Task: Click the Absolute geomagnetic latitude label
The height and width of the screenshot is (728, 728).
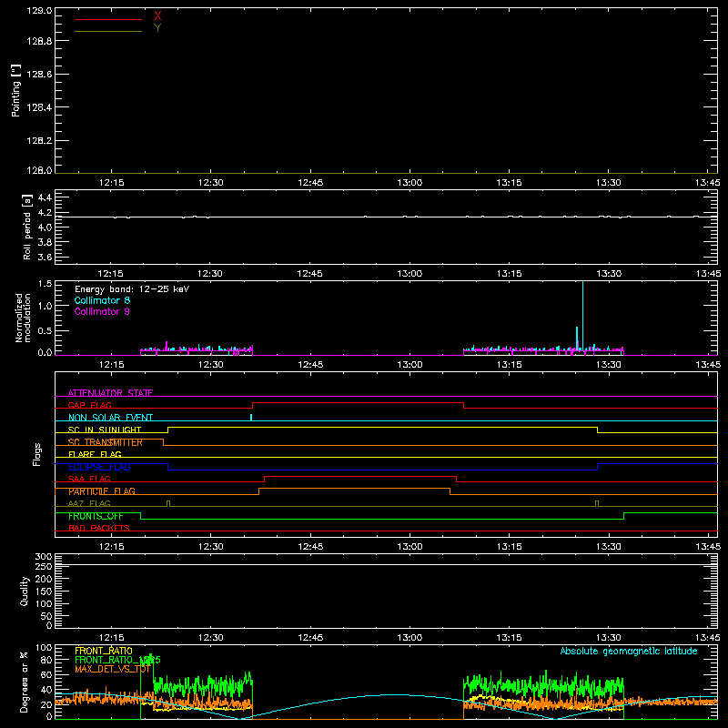Action: coord(629,652)
